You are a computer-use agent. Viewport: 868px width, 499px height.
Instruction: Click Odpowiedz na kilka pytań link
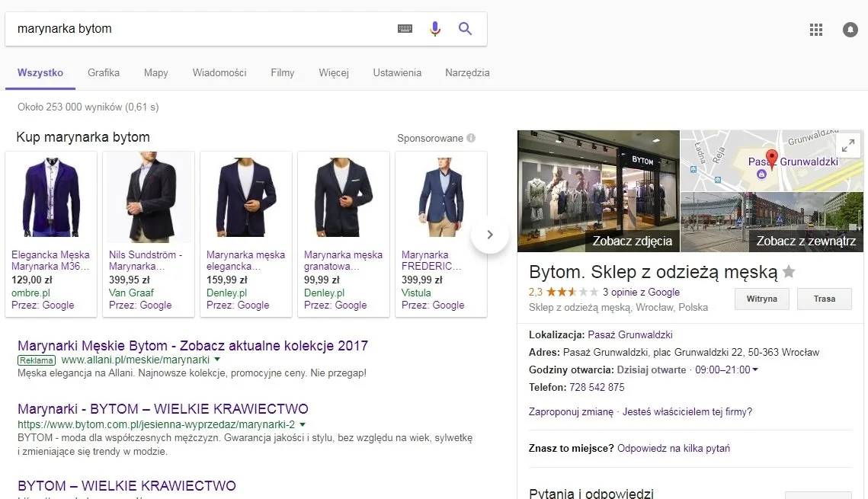(673, 448)
